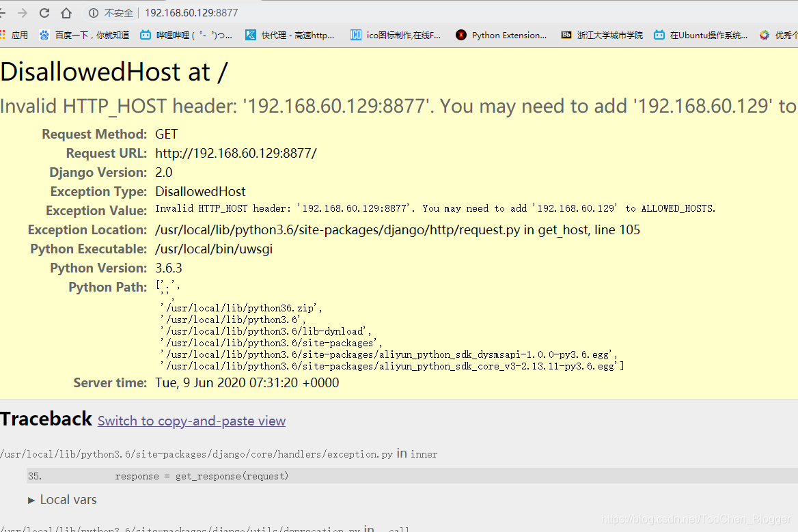This screenshot has height=532, width=798.
Task: Open 快代理 bookmark
Action: coord(290,35)
